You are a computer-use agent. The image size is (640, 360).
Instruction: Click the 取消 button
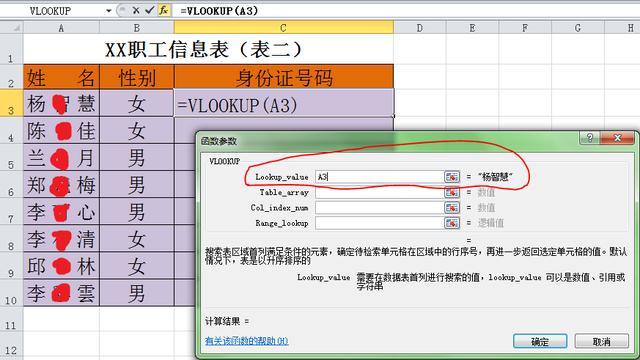602,341
